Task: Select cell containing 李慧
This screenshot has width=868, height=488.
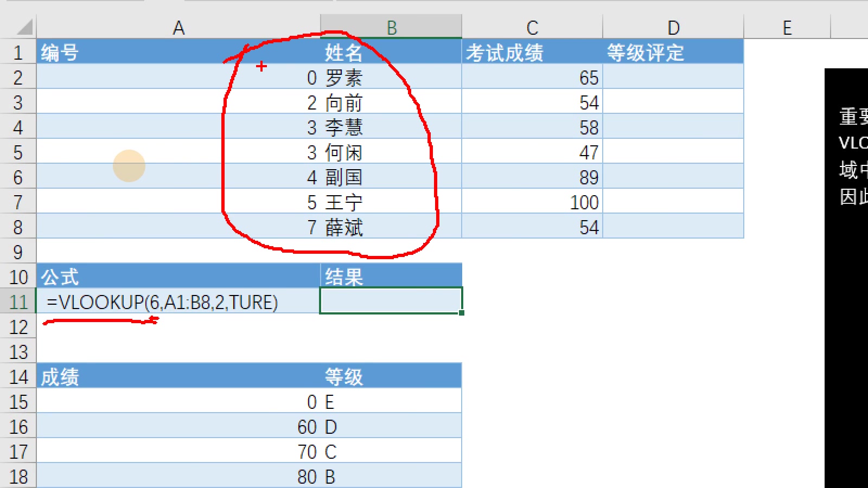Action: pyautogui.click(x=391, y=127)
